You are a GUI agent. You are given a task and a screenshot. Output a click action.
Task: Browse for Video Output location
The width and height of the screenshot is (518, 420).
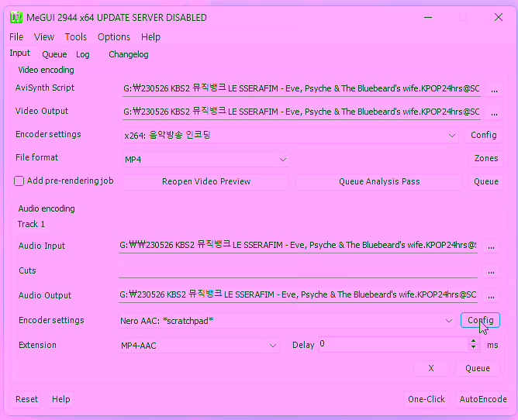[x=494, y=112]
